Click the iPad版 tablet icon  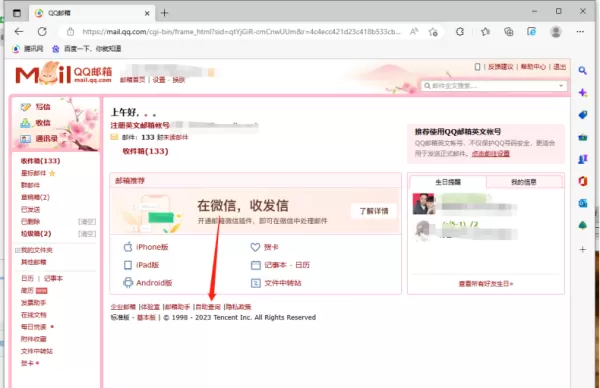tap(128, 265)
